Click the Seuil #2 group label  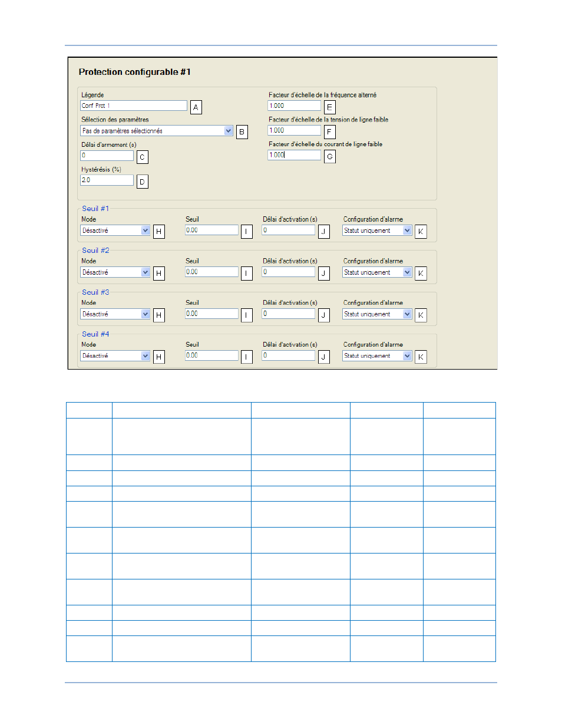pos(95,251)
